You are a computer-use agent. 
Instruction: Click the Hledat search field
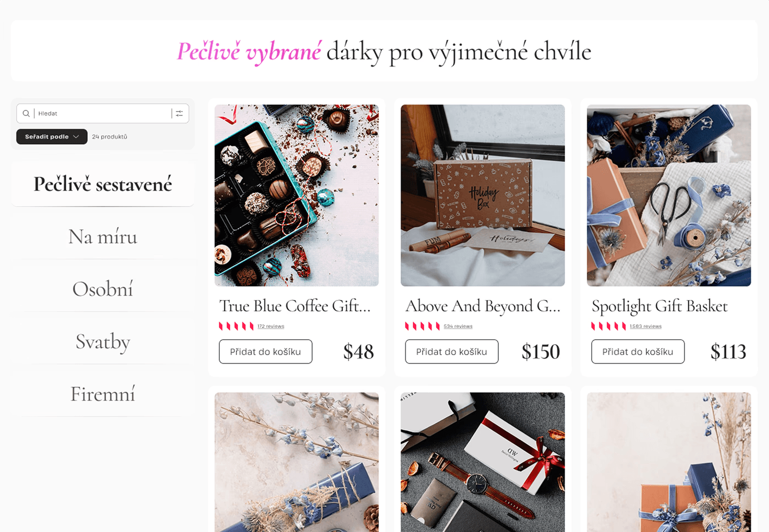(103, 113)
